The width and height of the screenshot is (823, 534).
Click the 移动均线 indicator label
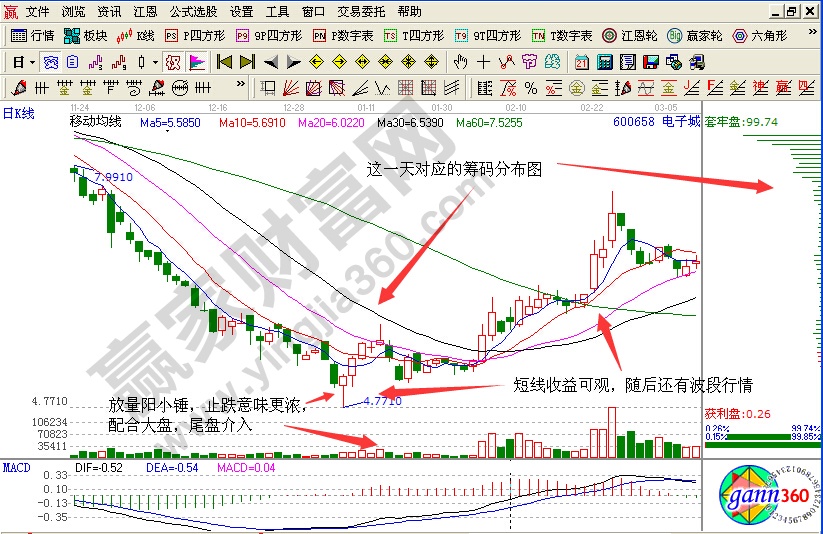point(95,123)
